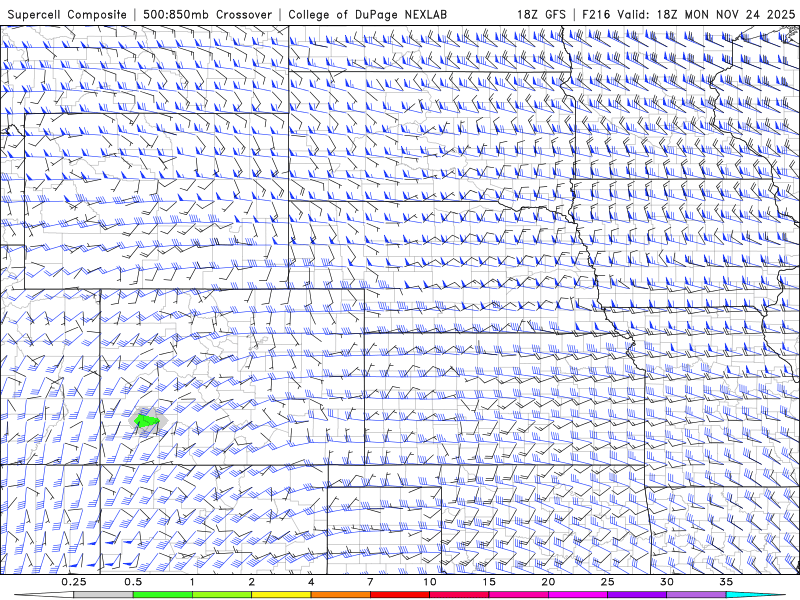Click the '30' legend value label
The width and height of the screenshot is (800, 600).
tap(667, 582)
